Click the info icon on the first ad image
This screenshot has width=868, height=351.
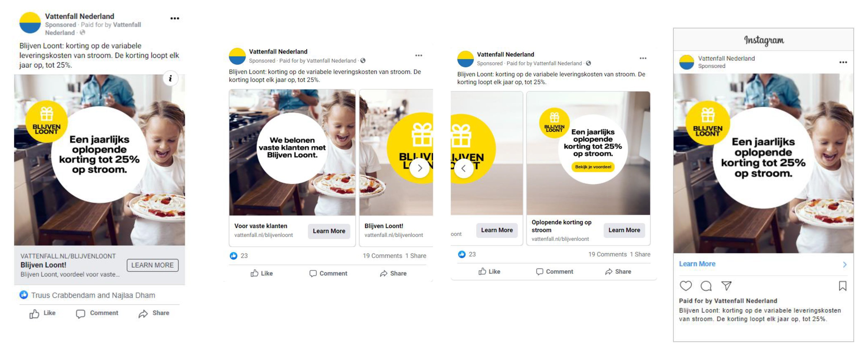[171, 78]
